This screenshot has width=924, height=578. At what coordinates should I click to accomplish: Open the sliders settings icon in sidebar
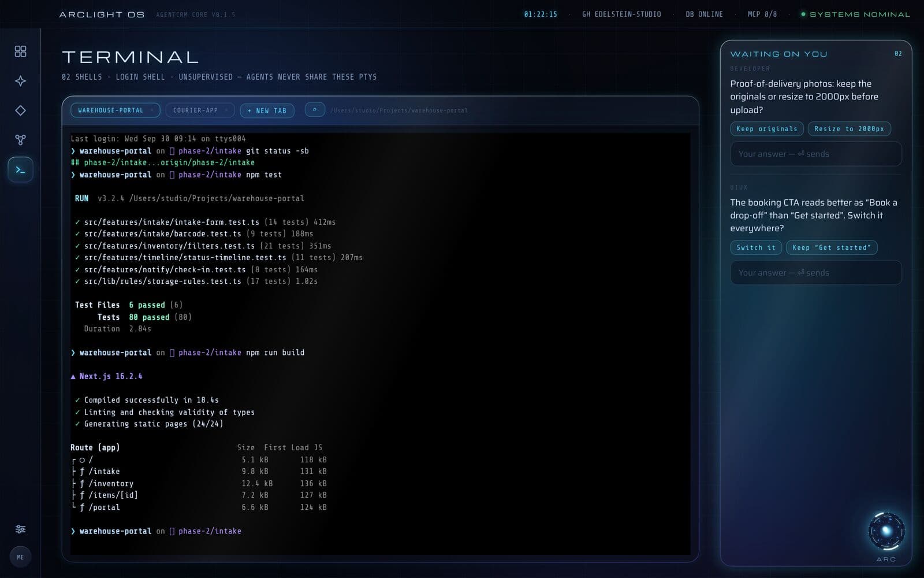coord(20,529)
